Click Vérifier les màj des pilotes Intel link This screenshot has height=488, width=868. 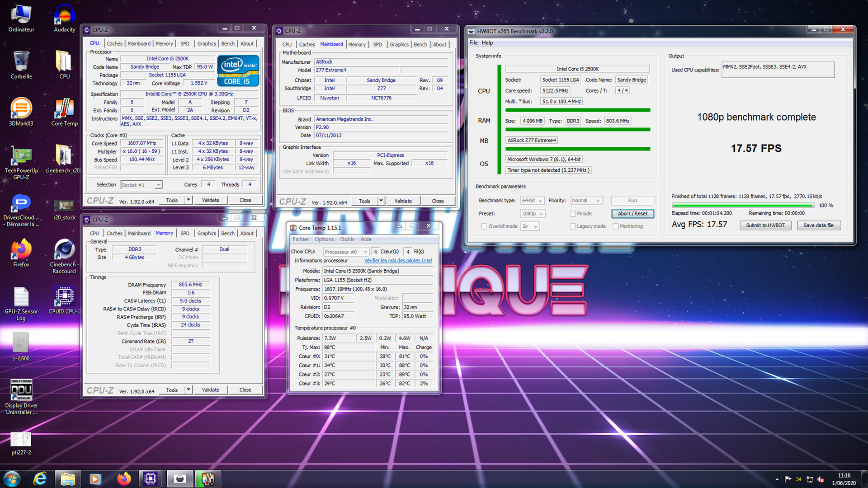(398, 261)
